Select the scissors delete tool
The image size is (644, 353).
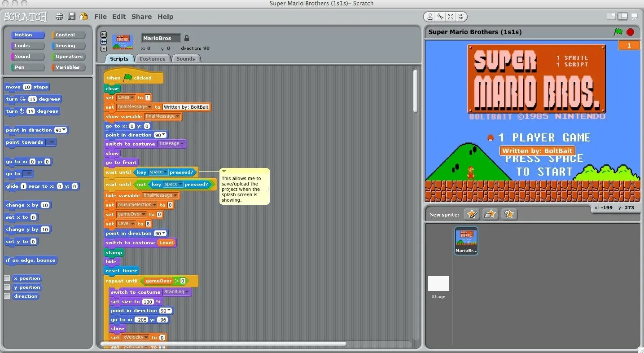(x=440, y=17)
